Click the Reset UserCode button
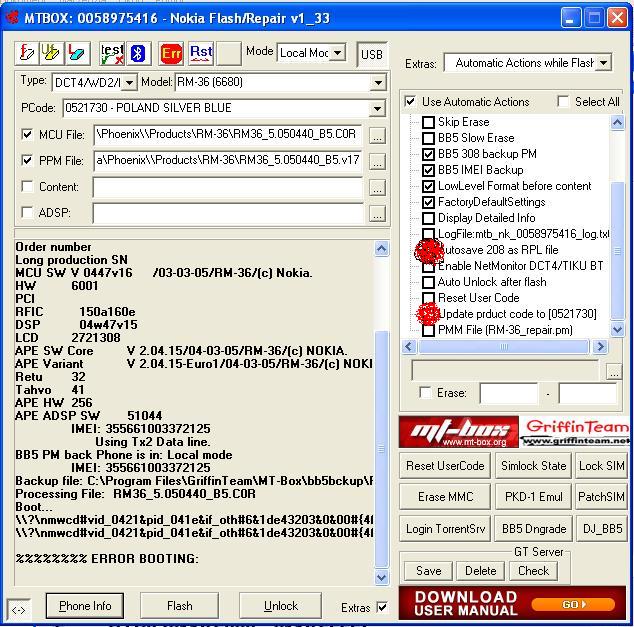Image resolution: width=634 pixels, height=627 pixels. (445, 466)
